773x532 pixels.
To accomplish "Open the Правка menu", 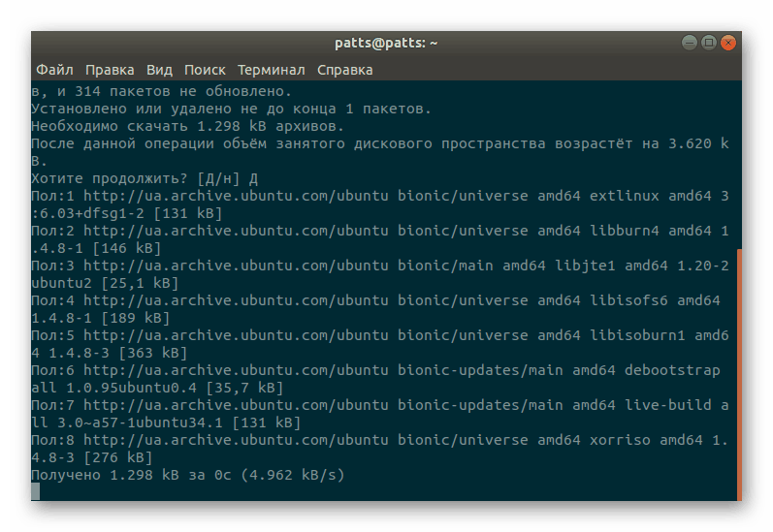I will click(110, 70).
